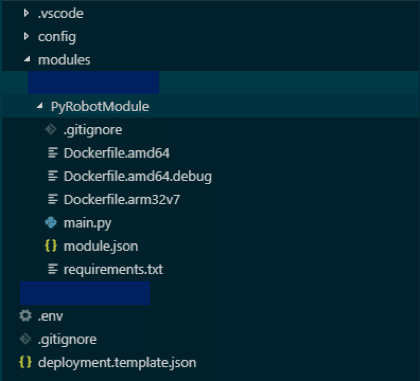Click the gear icon beside .env
Screen dimensions: 420x381
click(25, 315)
